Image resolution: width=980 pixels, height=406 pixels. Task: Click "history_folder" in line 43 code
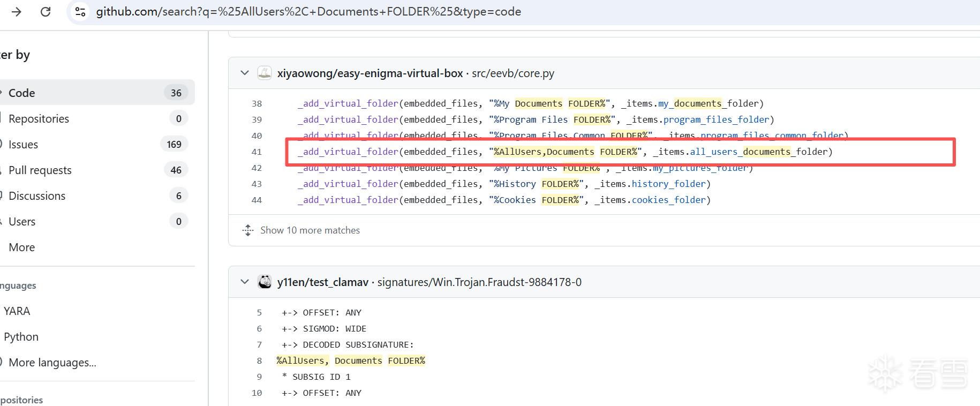pos(669,184)
